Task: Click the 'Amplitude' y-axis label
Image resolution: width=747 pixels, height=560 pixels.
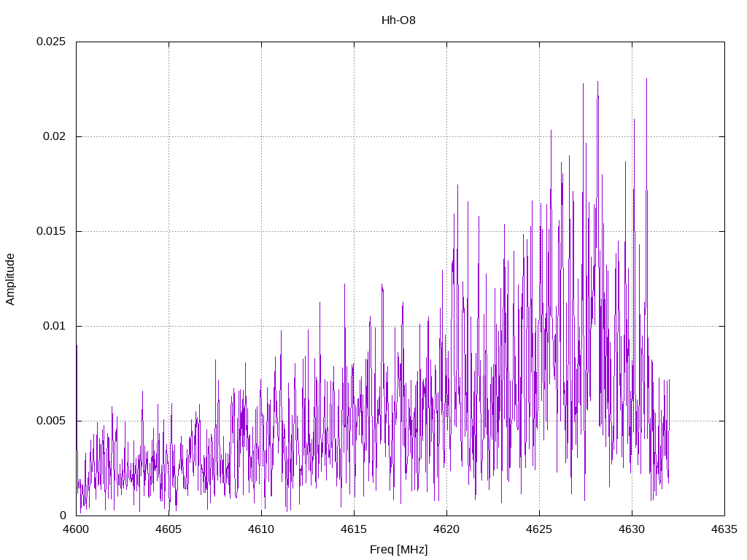Action: (x=10, y=279)
